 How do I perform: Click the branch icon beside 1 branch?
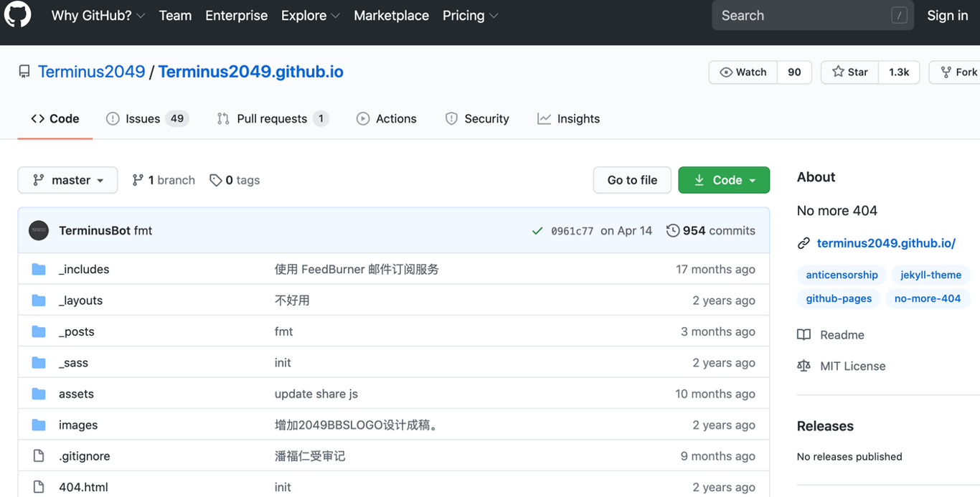click(138, 180)
